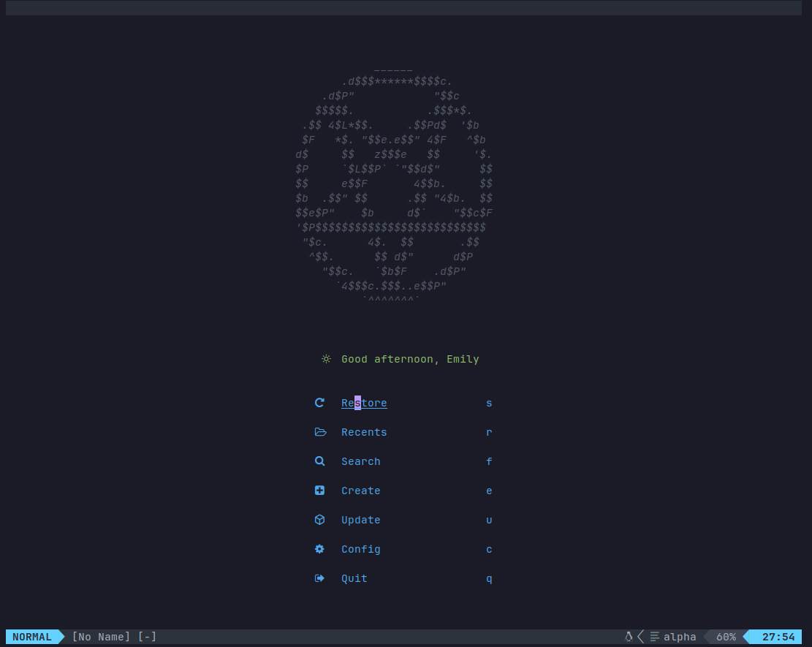The height and width of the screenshot is (647, 812).
Task: Click shortcut key 'f' next to Search
Action: click(489, 461)
